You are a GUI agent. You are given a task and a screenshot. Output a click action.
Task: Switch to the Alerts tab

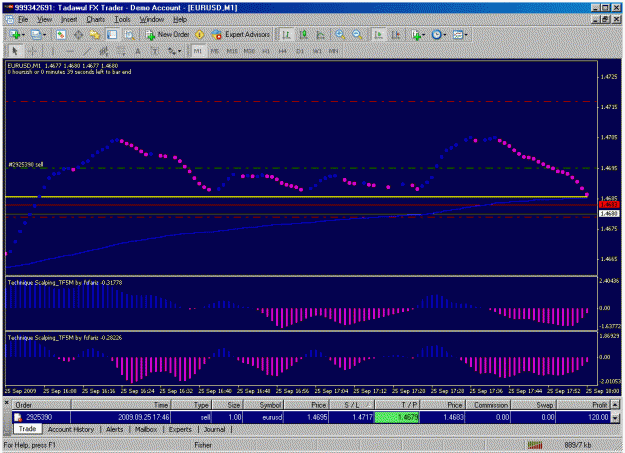(x=114, y=429)
